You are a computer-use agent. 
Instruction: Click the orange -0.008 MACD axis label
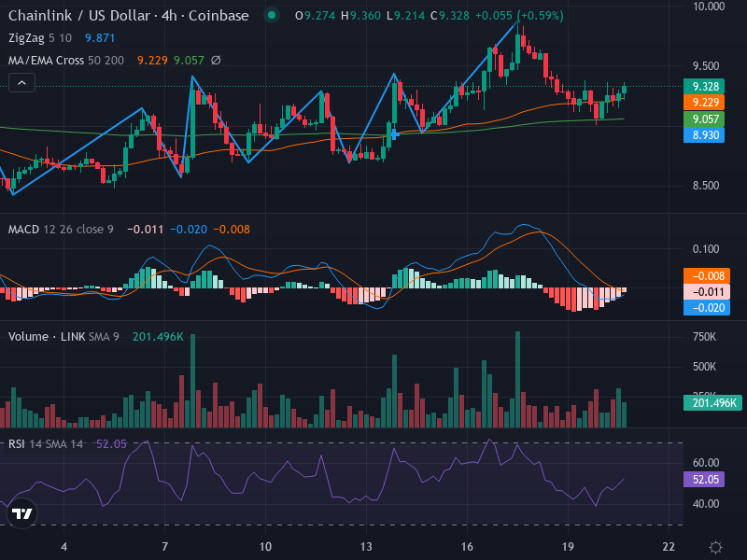[707, 275]
